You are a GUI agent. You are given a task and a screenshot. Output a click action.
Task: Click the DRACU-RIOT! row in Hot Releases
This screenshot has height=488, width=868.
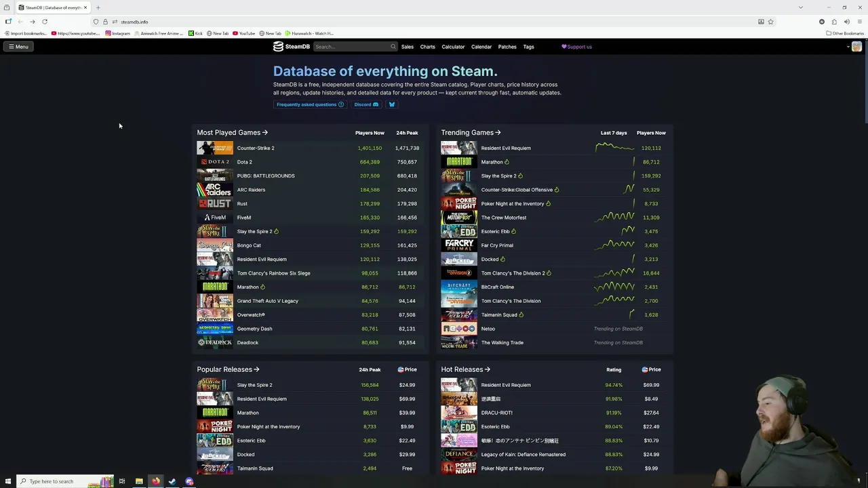coord(555,413)
